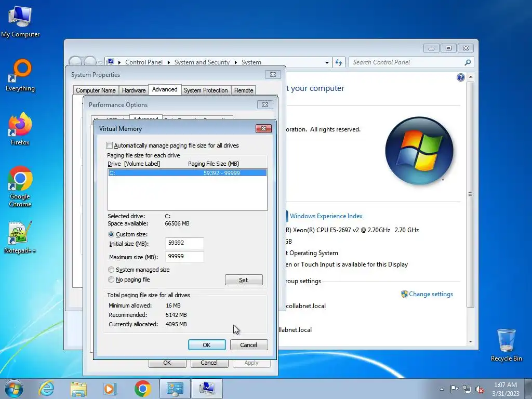Click the muted volume tray icon
The height and width of the screenshot is (399, 532).
(480, 389)
